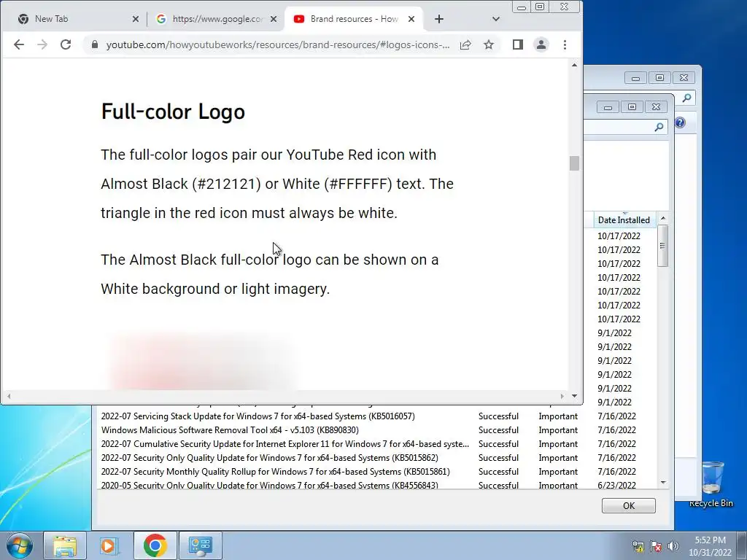Viewport: 747px width, 560px height.
Task: Select the Internet Explorer 11 Cumulative Security Update row
Action: click(377, 444)
